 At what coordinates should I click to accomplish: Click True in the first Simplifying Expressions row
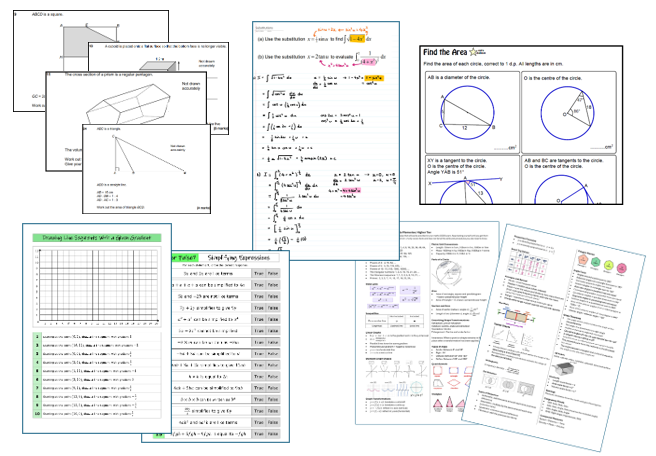tap(259, 274)
